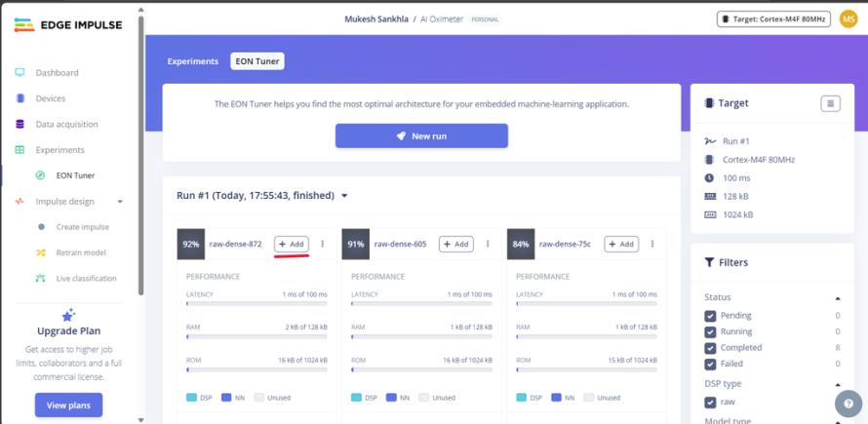Click the Cortex-M4F chip icon in Target panel

click(x=710, y=160)
